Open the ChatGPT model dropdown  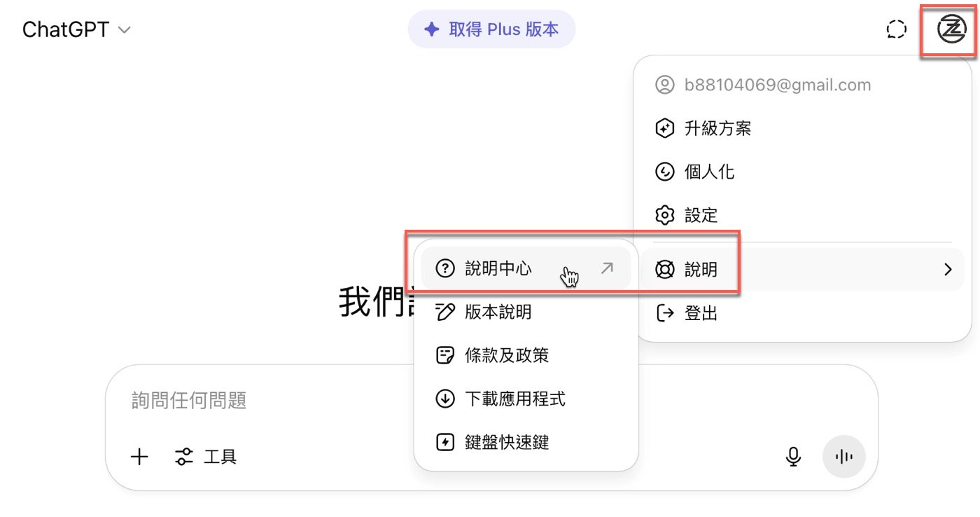pos(77,30)
